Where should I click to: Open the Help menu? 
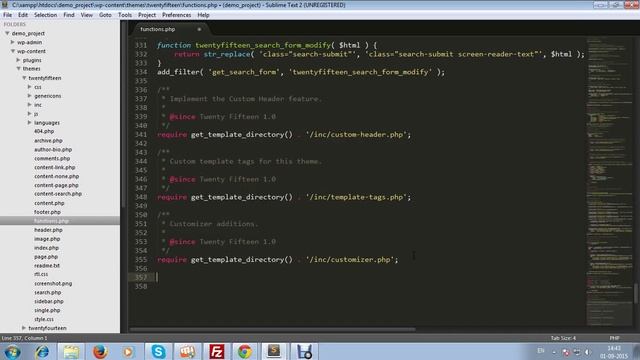(203, 15)
